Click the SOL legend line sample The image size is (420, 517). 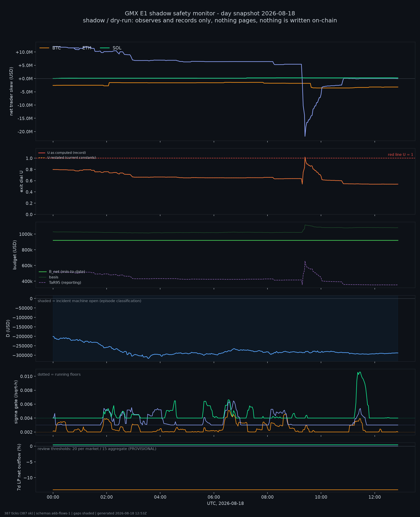point(105,48)
